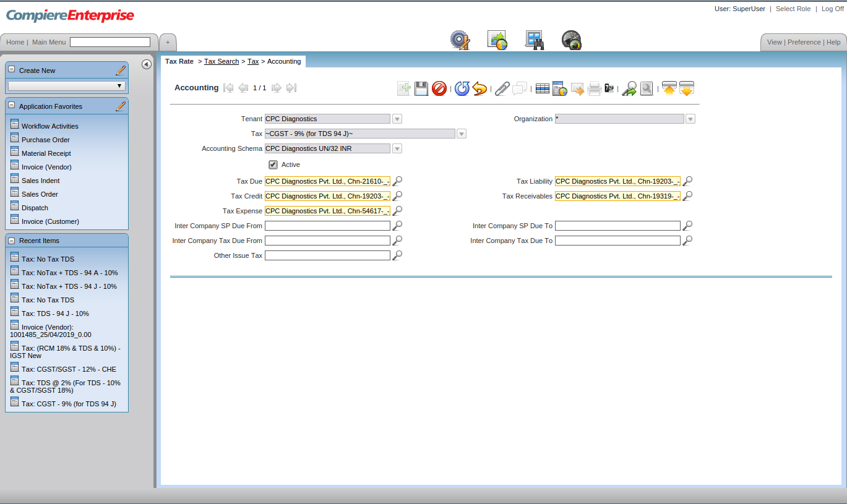Image resolution: width=847 pixels, height=504 pixels.
Task: Open the Accounting Schema dropdown arrow
Action: [x=397, y=148]
